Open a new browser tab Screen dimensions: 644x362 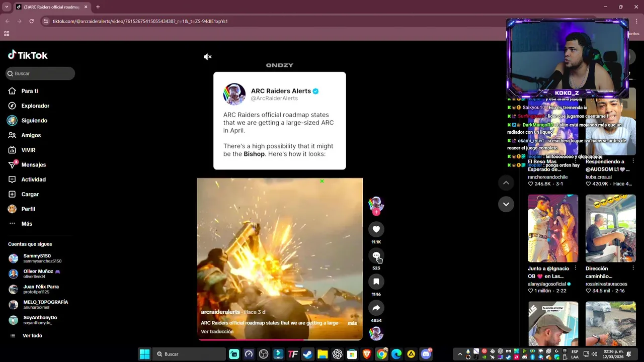coord(98,7)
